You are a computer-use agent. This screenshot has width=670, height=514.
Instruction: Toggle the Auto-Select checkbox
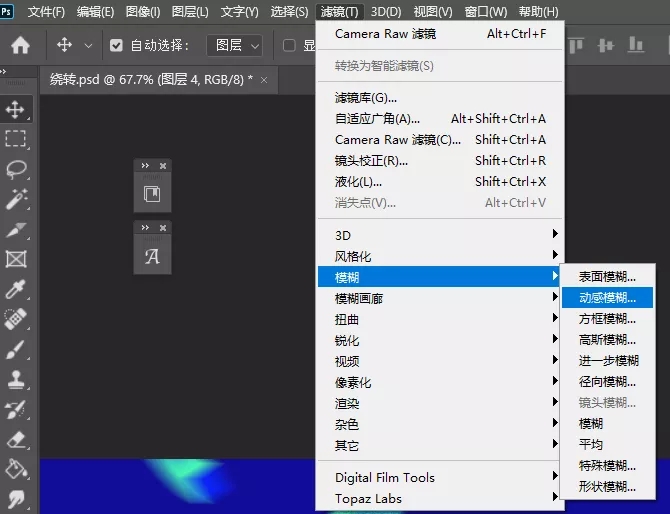pyautogui.click(x=116, y=45)
